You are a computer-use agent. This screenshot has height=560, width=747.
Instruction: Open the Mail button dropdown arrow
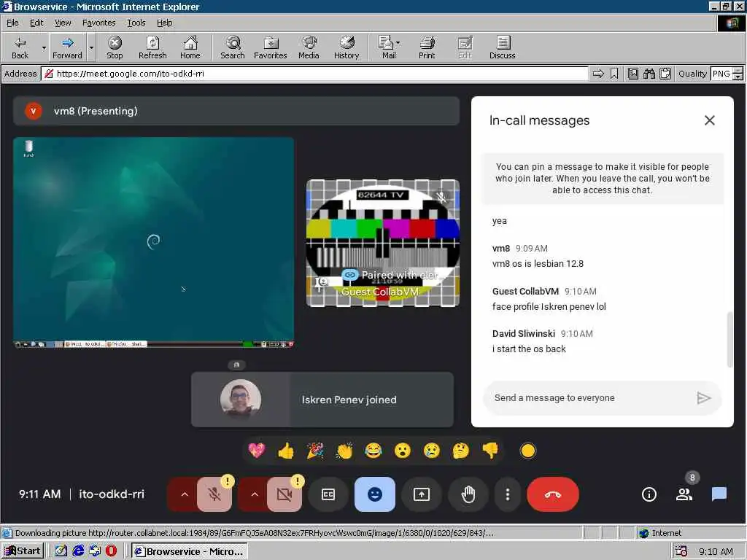click(398, 43)
